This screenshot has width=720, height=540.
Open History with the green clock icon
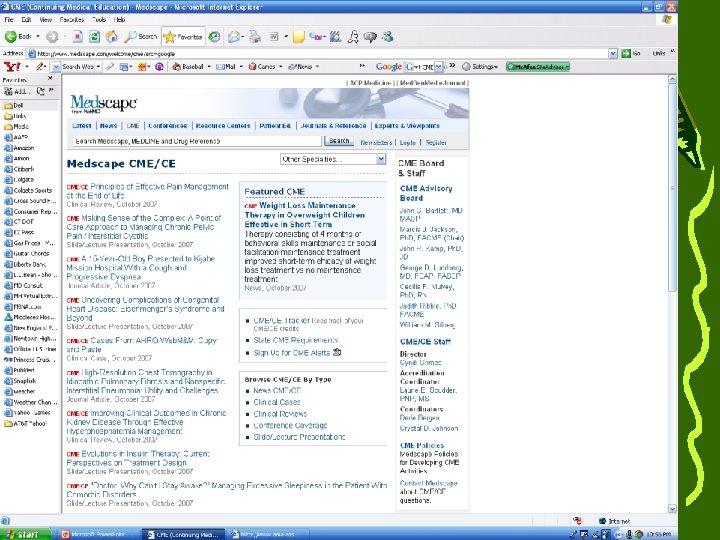coord(214,37)
